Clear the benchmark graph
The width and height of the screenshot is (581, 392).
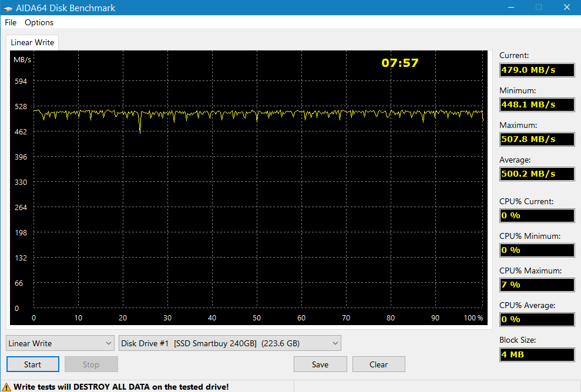(379, 364)
